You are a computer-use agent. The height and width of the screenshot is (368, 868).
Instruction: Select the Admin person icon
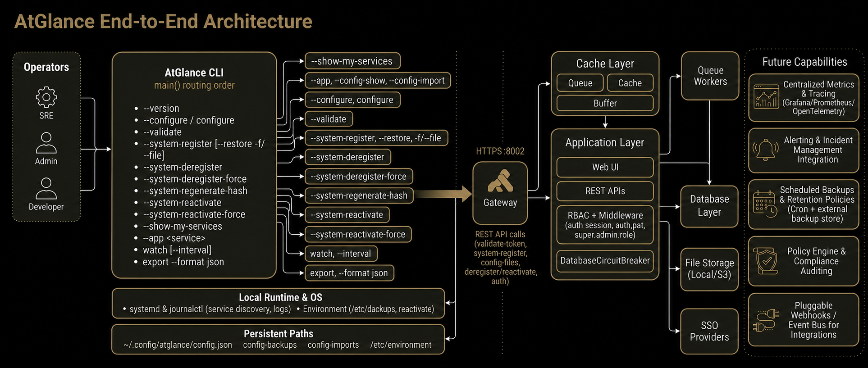tap(46, 143)
